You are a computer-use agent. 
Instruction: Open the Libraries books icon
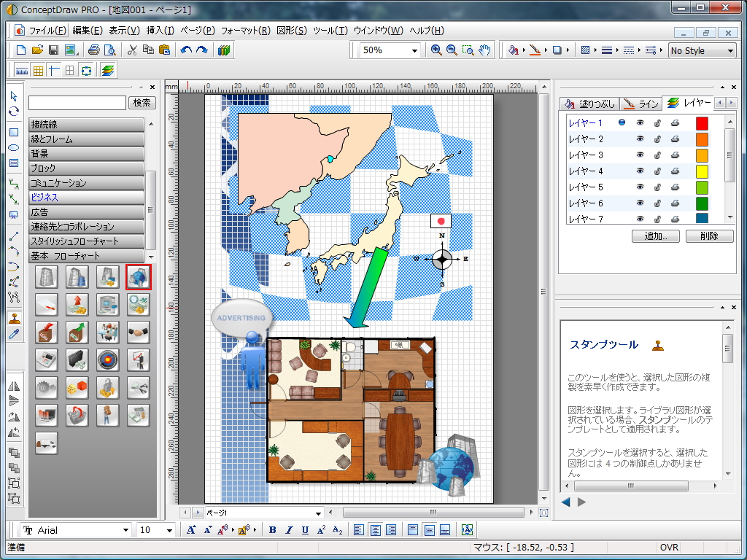point(224,50)
